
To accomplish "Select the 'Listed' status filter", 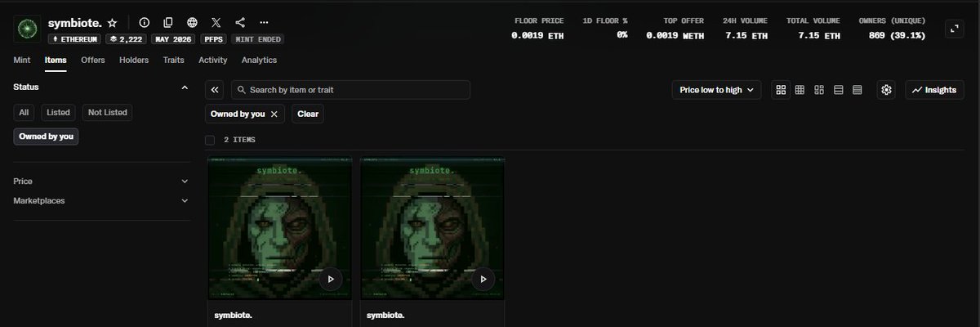I will point(59,113).
